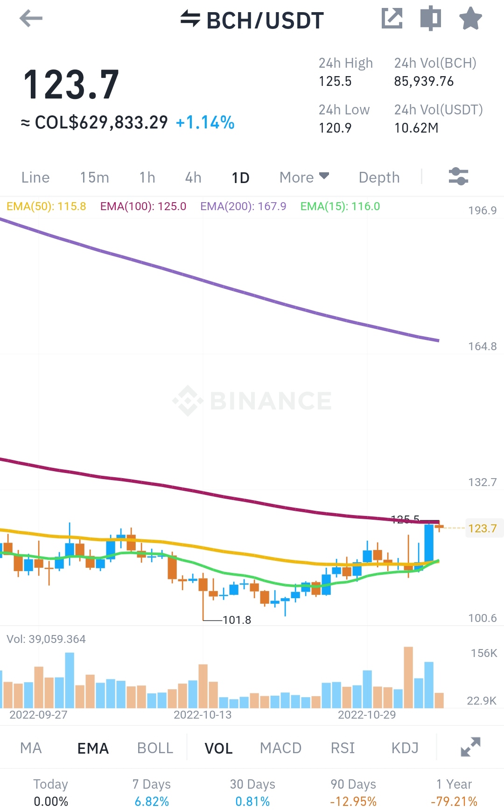This screenshot has height=812, width=504.
Task: Expand chart to fullscreen
Action: pyautogui.click(x=470, y=747)
